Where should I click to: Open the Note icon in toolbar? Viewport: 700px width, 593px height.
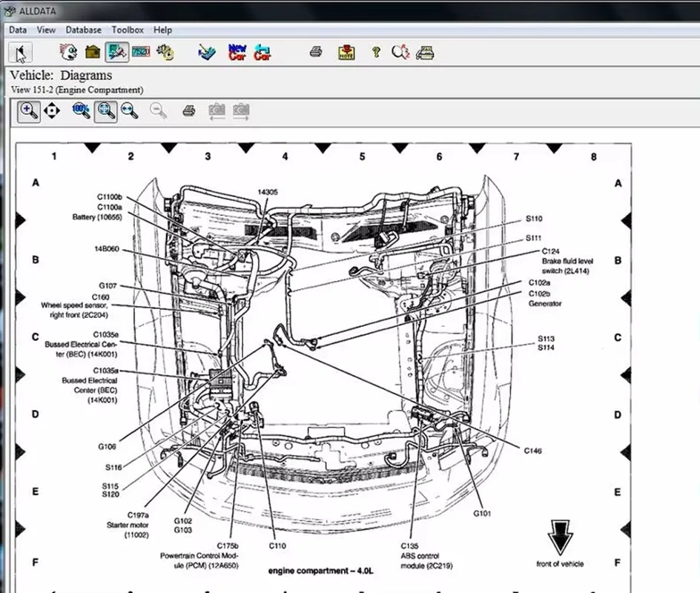coord(346,52)
